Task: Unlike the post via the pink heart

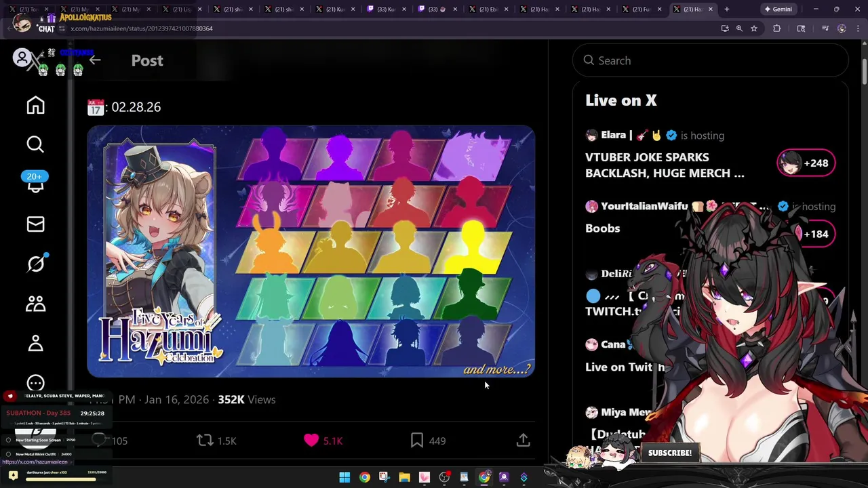Action: [311, 441]
